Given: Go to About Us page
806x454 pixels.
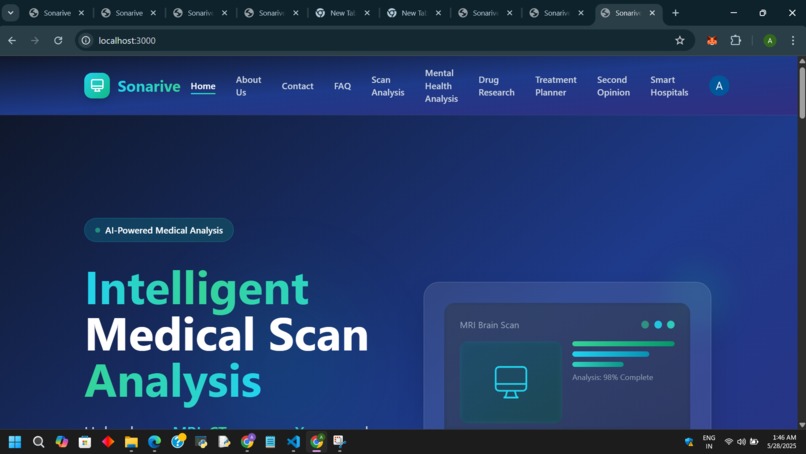Looking at the screenshot, I should (248, 86).
